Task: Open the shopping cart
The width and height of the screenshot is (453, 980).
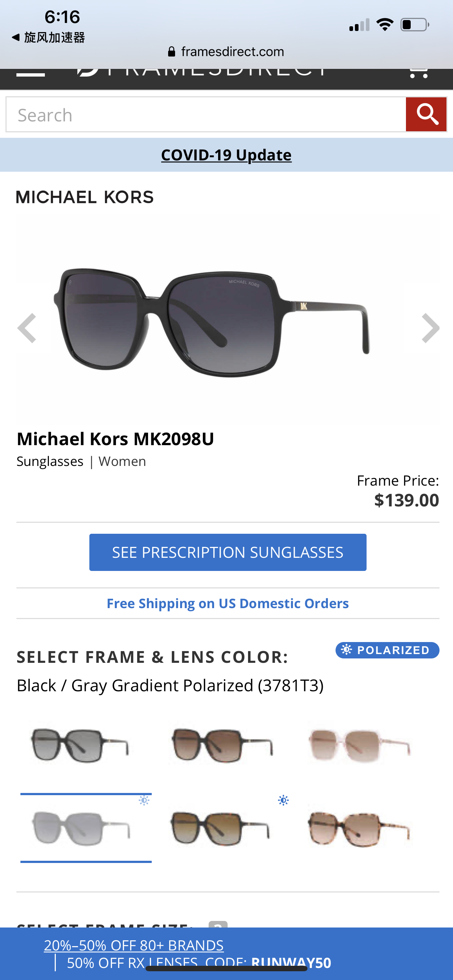Action: 418,72
